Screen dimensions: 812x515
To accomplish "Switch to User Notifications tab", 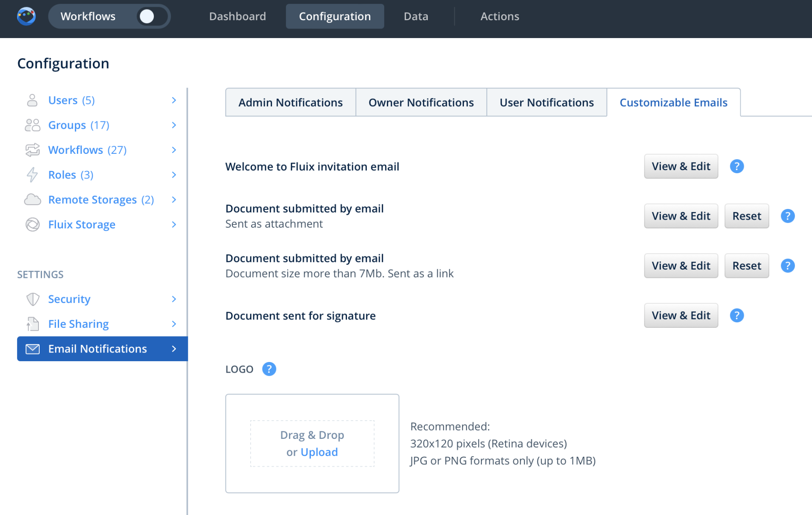I will click(x=546, y=102).
